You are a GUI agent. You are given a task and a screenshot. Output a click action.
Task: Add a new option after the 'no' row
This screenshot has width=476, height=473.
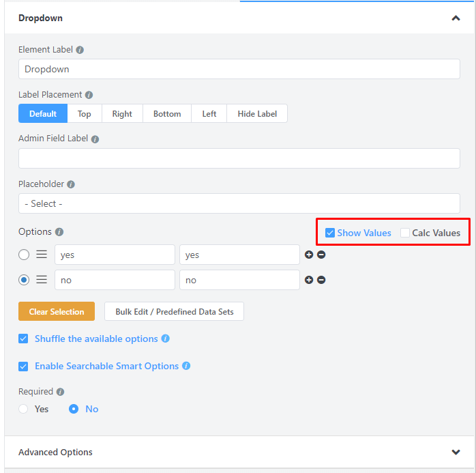pos(309,280)
